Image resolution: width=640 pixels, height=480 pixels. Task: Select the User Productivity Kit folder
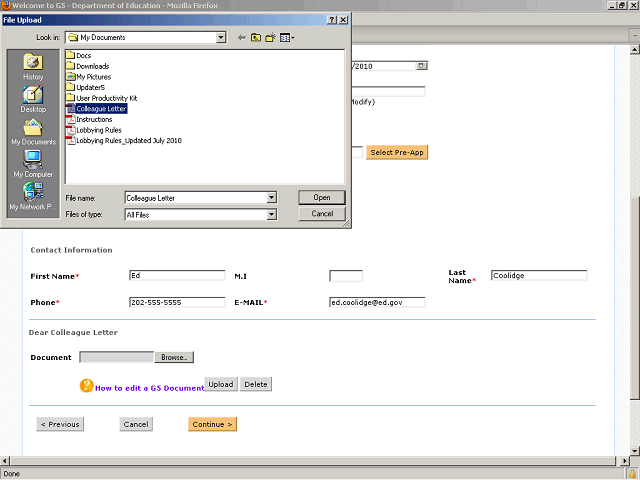coord(101,98)
